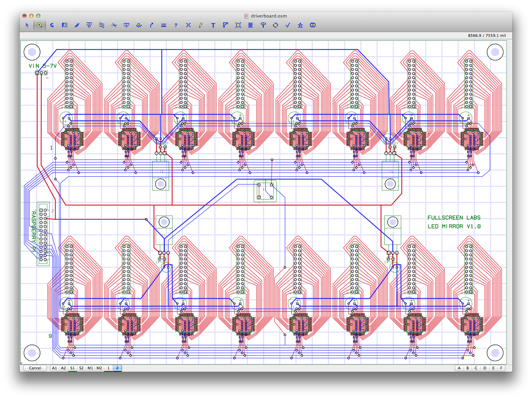Screen dimensions: 532x399
Task: Select the VIN 5-7V label
Action: click(x=42, y=66)
